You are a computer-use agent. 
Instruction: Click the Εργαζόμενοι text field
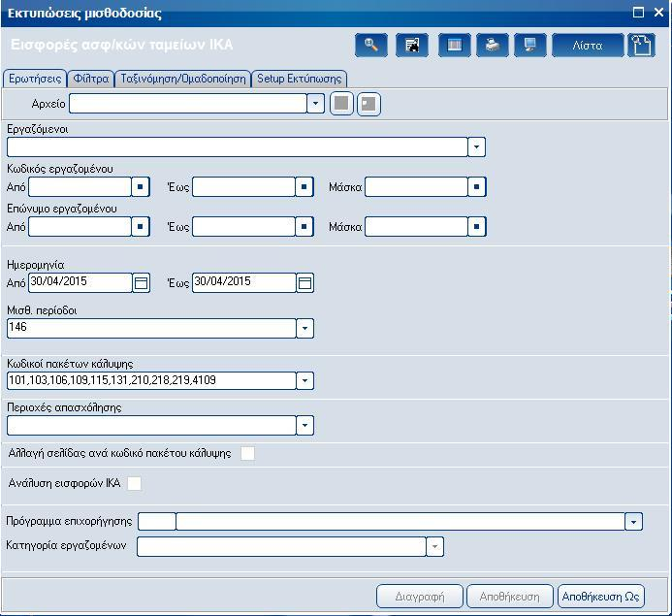[x=238, y=147]
